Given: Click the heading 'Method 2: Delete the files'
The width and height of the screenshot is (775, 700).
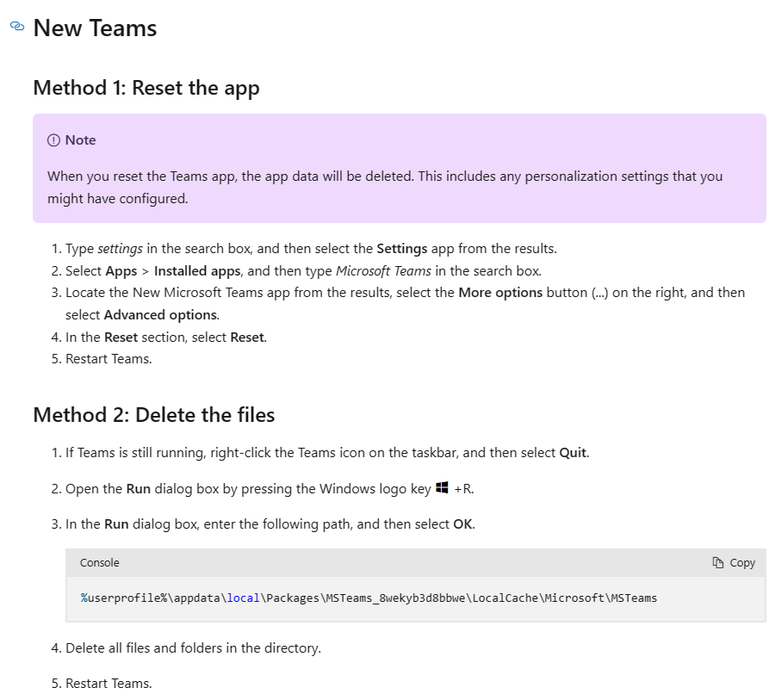Looking at the screenshot, I should tap(154, 415).
